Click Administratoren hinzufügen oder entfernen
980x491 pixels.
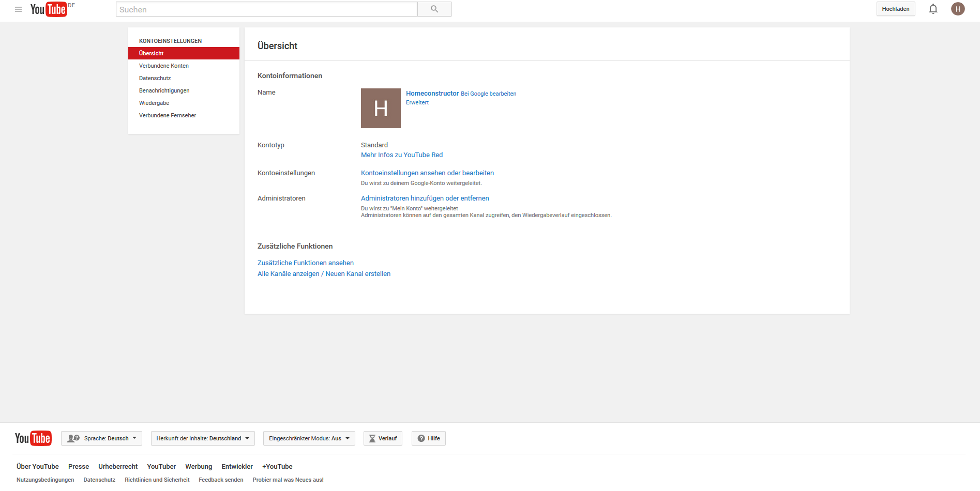425,198
